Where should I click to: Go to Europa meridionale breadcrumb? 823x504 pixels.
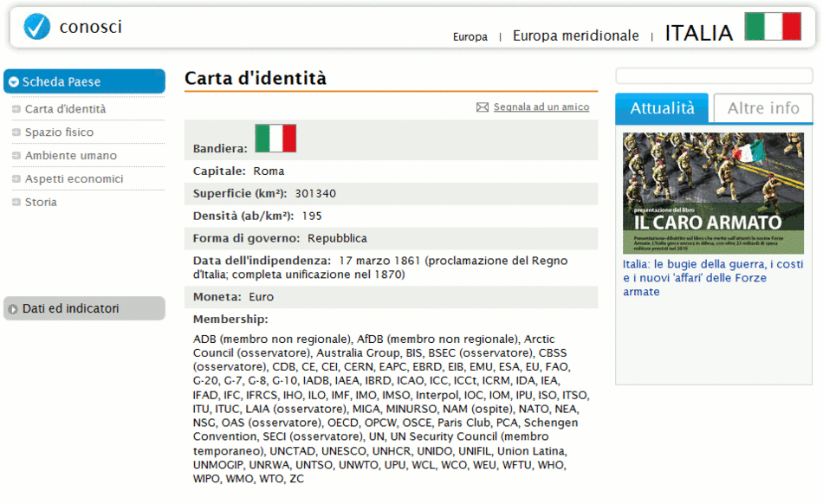[576, 36]
